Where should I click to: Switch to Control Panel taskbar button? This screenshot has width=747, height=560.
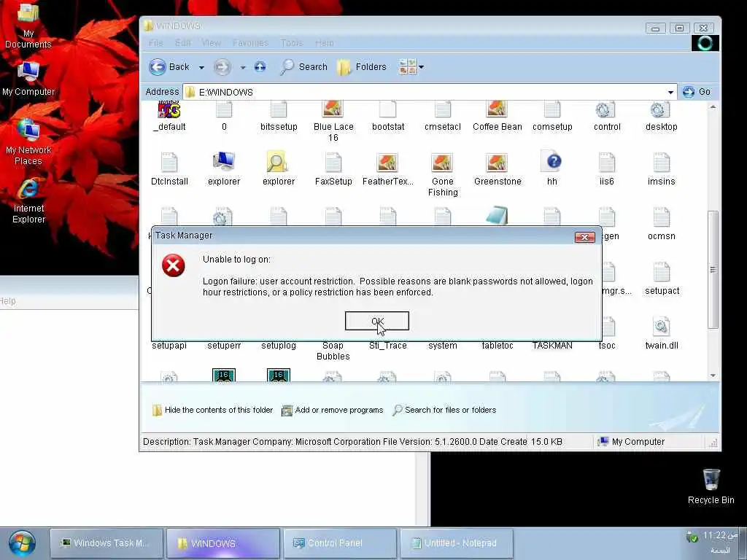coord(340,543)
